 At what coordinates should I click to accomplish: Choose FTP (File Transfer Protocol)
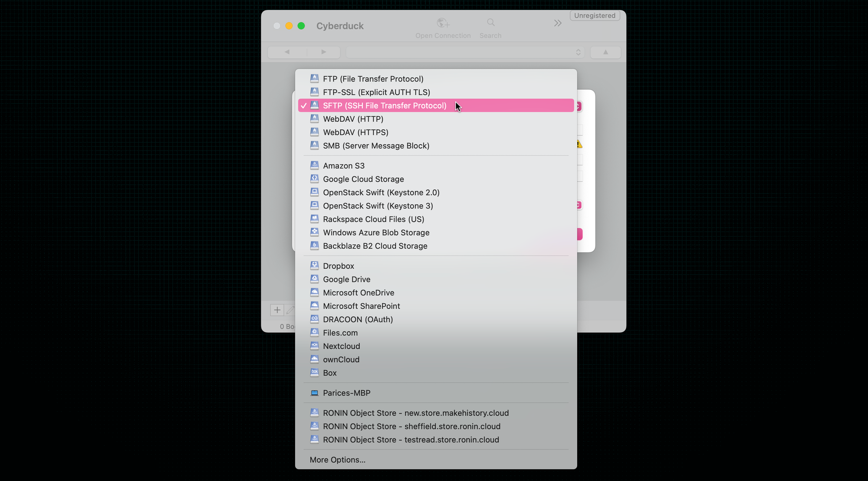(x=373, y=79)
